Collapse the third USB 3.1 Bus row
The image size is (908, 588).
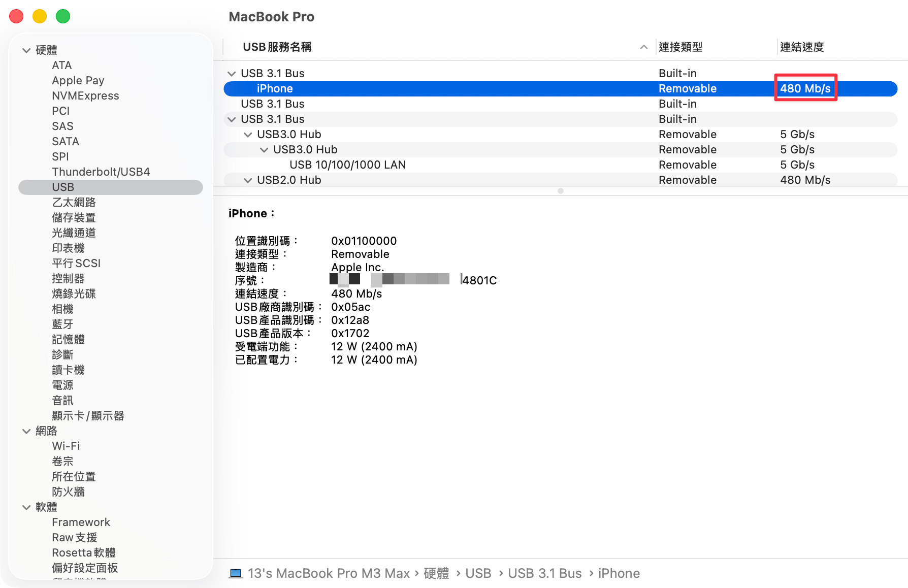[232, 119]
